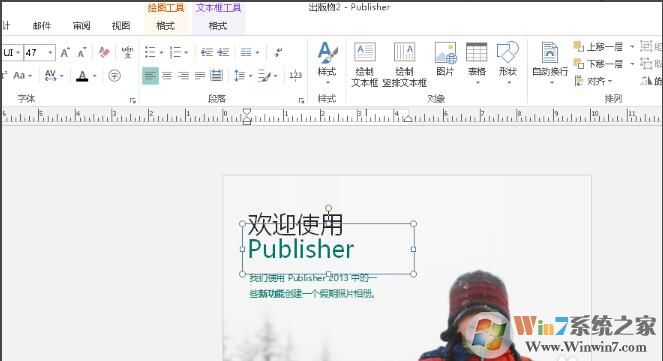The height and width of the screenshot is (361, 663).
Task: Open the 上移一层 dropdown arrow
Action: point(632,46)
